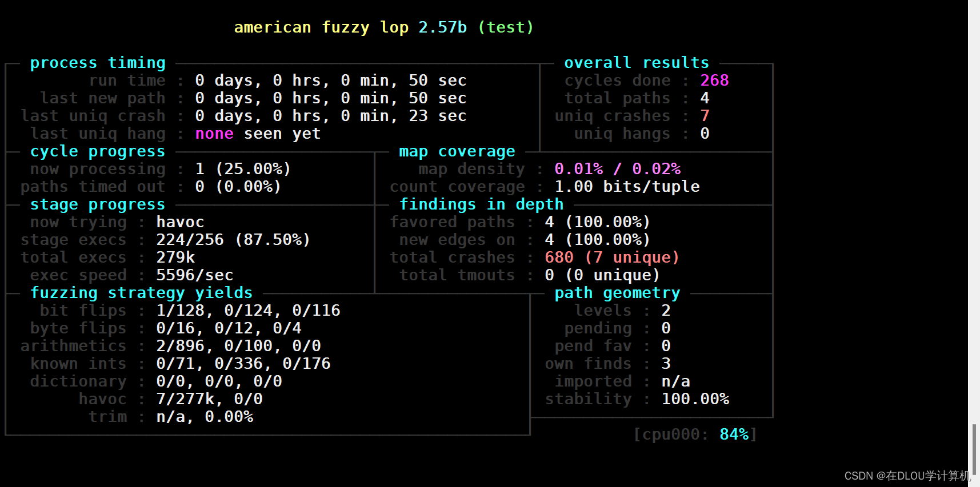Click stage execs value '224/256 (87.50%)'
This screenshot has width=980, height=487.
tap(233, 240)
